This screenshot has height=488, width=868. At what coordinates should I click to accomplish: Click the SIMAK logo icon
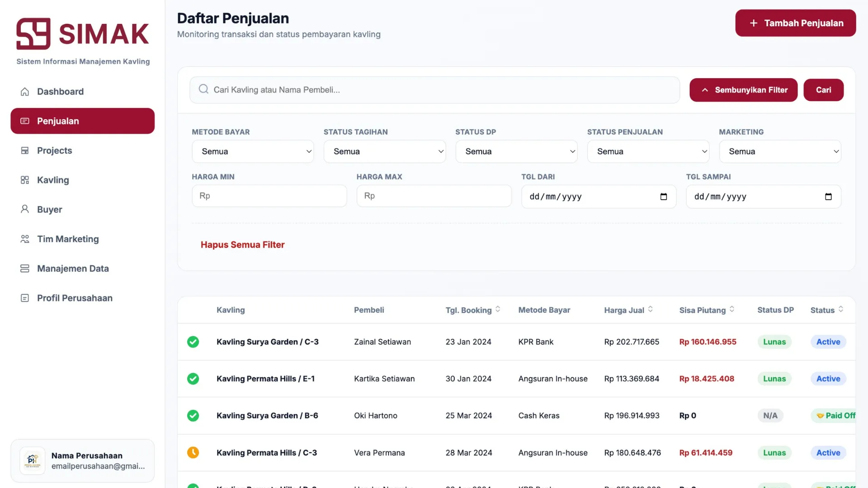[33, 34]
